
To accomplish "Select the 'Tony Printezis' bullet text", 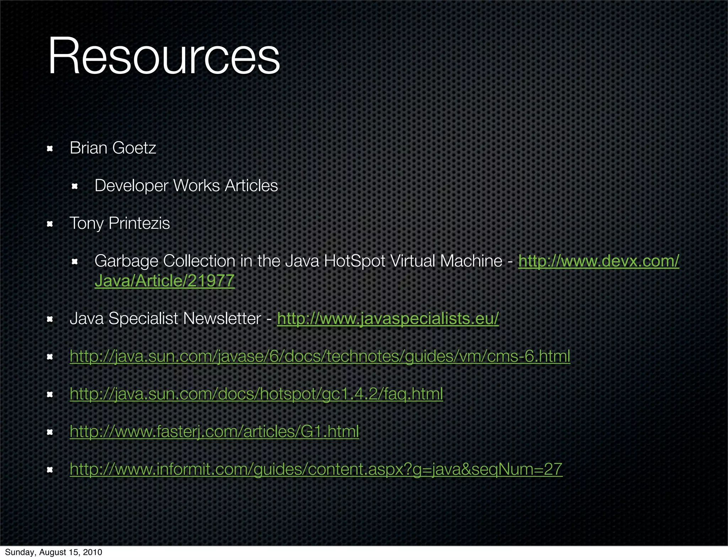I will coord(120,224).
